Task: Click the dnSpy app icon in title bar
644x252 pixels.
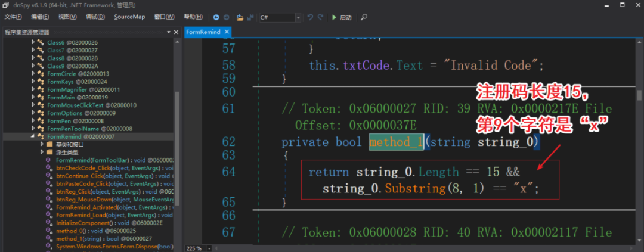Action: (x=7, y=5)
